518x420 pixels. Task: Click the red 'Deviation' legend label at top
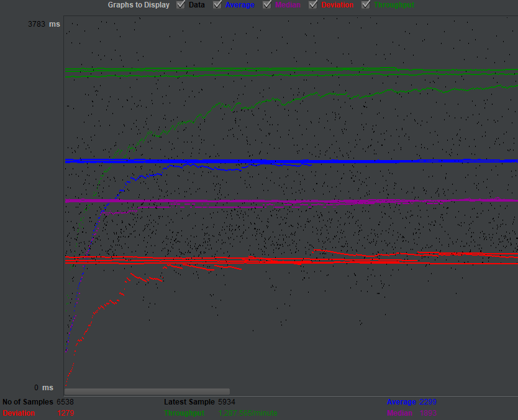pos(337,5)
